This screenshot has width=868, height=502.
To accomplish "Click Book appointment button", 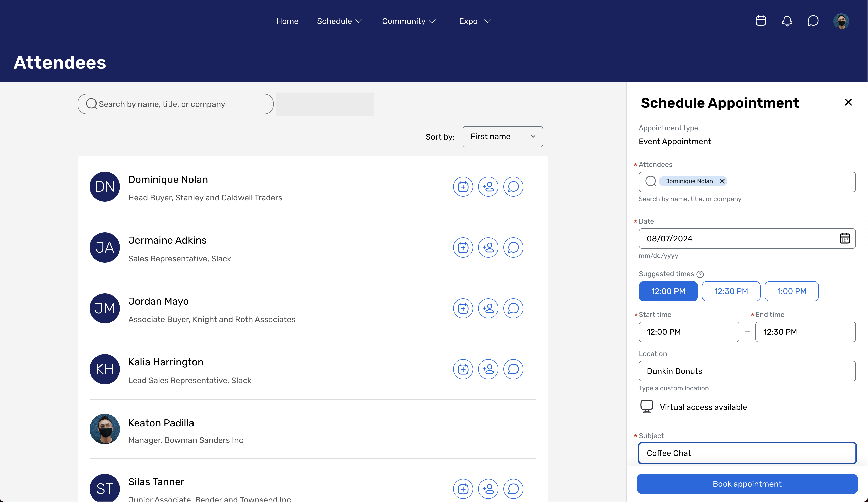I will pos(747,483).
